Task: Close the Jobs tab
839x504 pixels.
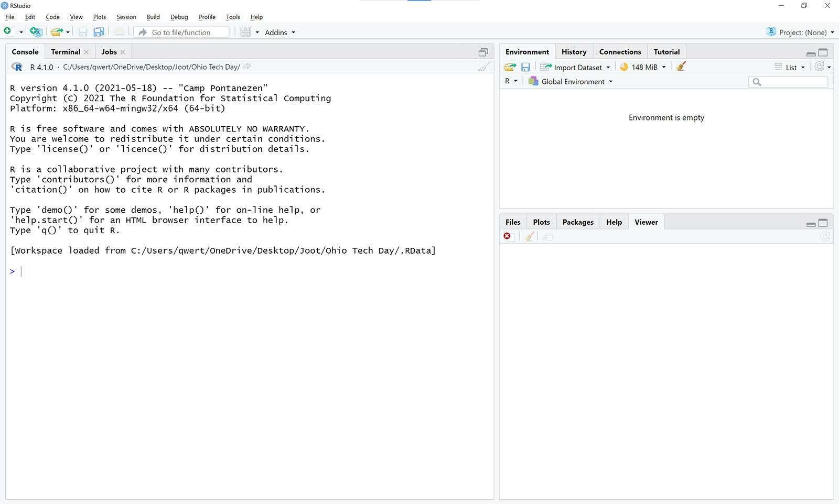Action: 123,52
